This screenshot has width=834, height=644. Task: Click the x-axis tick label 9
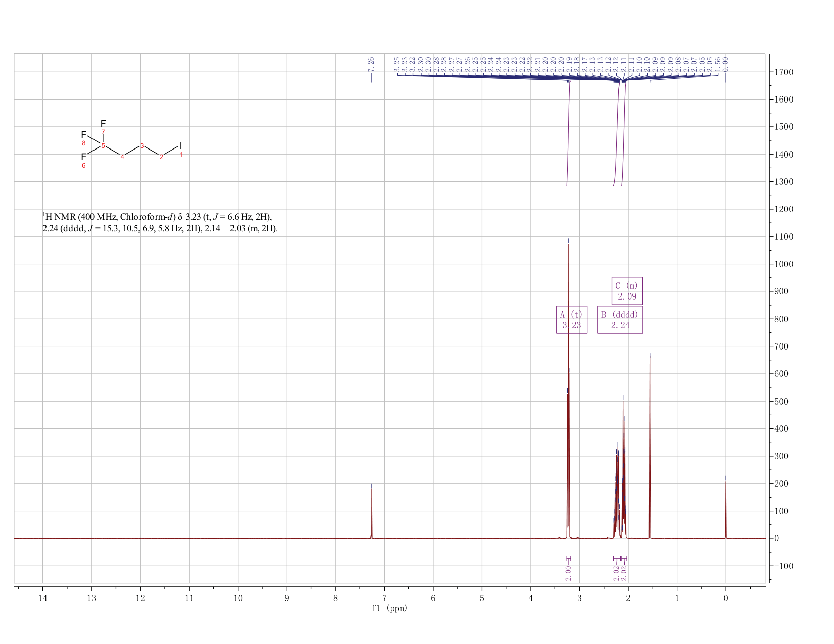[287, 598]
